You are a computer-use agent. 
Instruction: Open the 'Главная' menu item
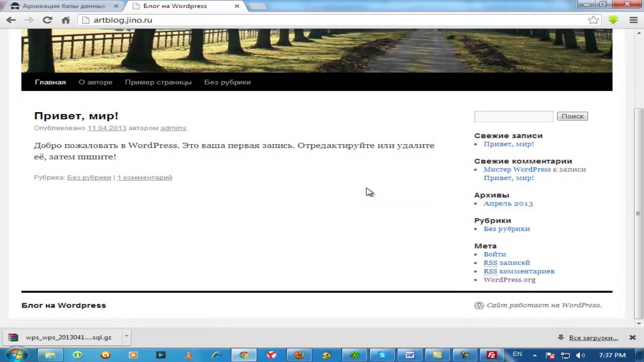point(50,82)
